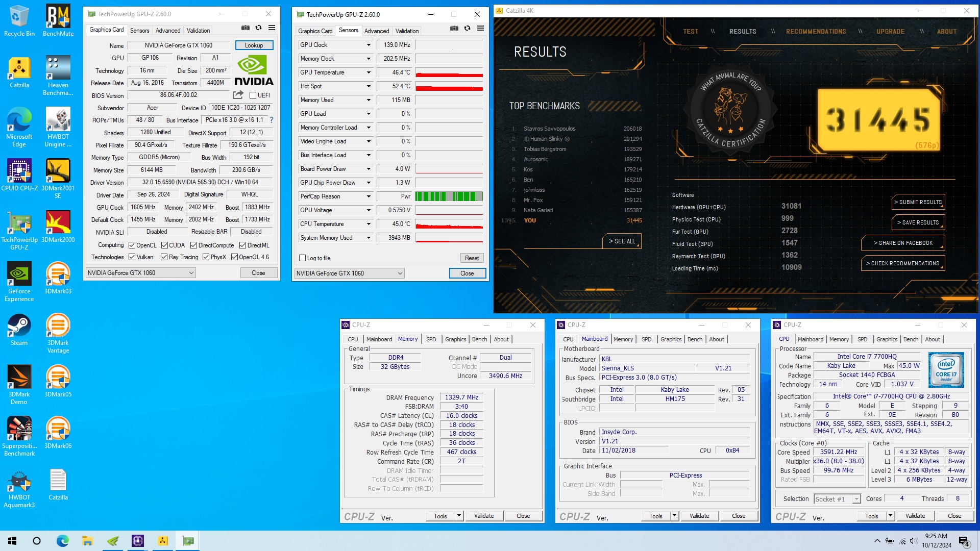
Task: Toggle the Vulkan checkbox
Action: [x=132, y=257]
